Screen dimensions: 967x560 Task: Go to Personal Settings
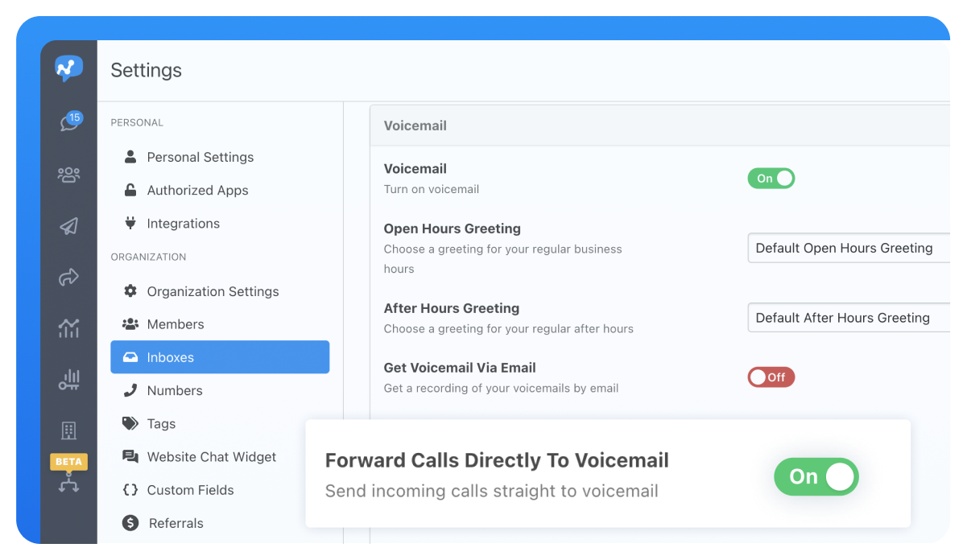tap(200, 157)
